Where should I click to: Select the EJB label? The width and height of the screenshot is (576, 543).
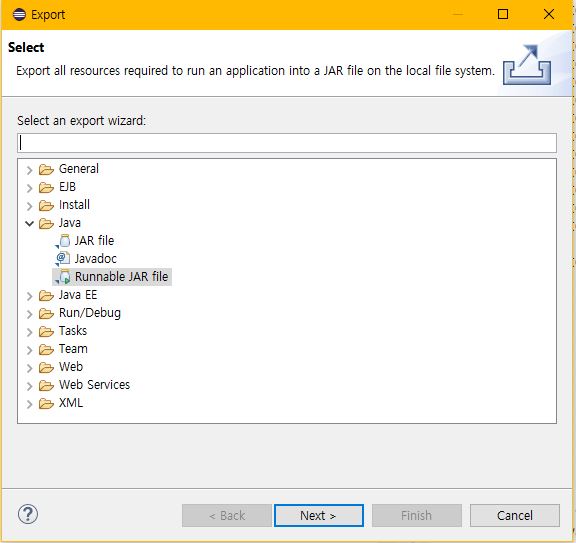coord(68,187)
